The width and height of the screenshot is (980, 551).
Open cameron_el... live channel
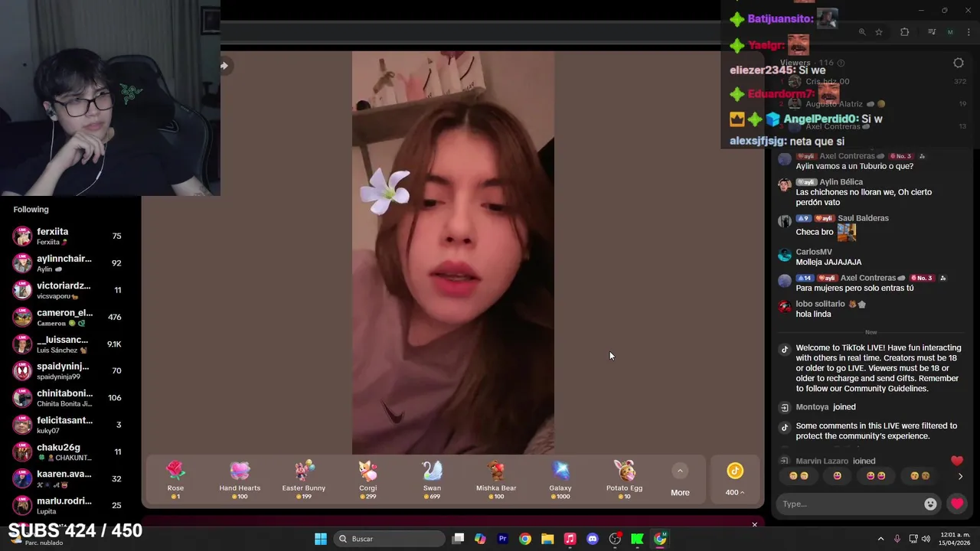[x=70, y=317]
